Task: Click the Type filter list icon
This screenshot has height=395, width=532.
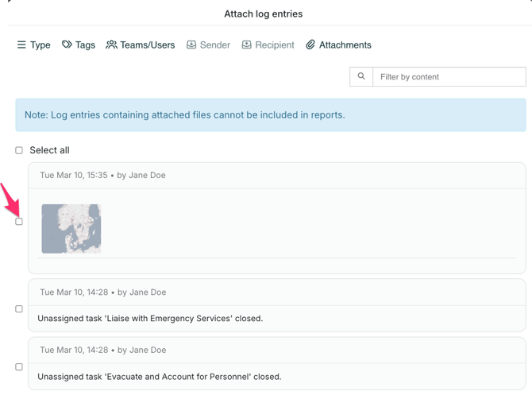Action: click(x=21, y=45)
